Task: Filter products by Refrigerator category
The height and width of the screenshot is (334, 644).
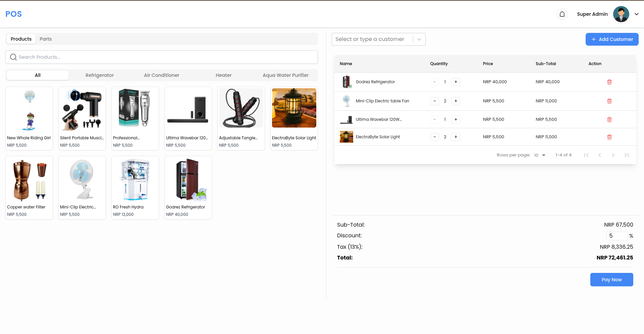Action: click(100, 75)
